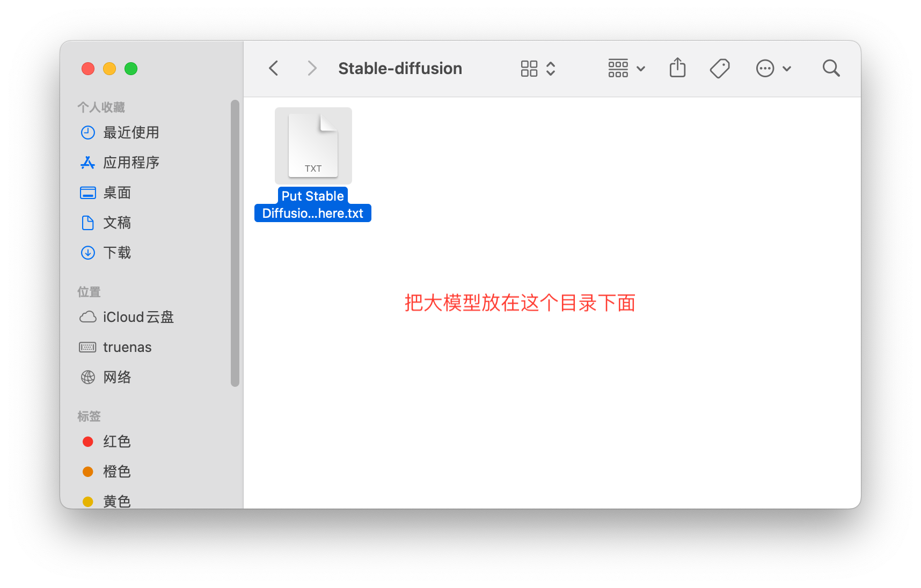921x588 pixels.
Task: Click the 个人收藏 section header
Action: pos(101,107)
